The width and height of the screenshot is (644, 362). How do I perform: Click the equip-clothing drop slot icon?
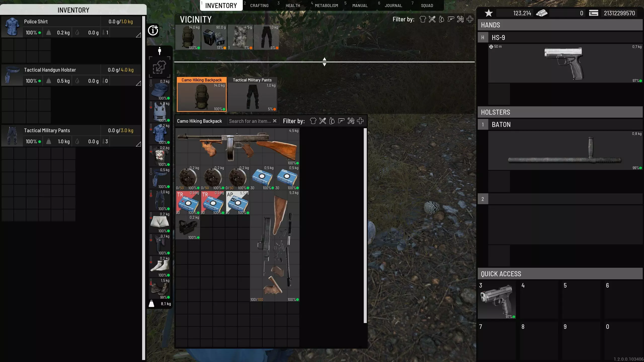(159, 67)
